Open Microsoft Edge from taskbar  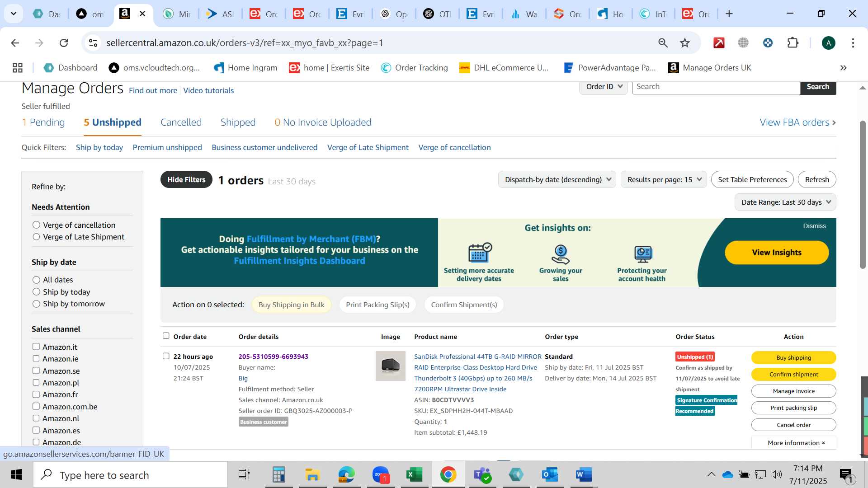[x=346, y=475]
